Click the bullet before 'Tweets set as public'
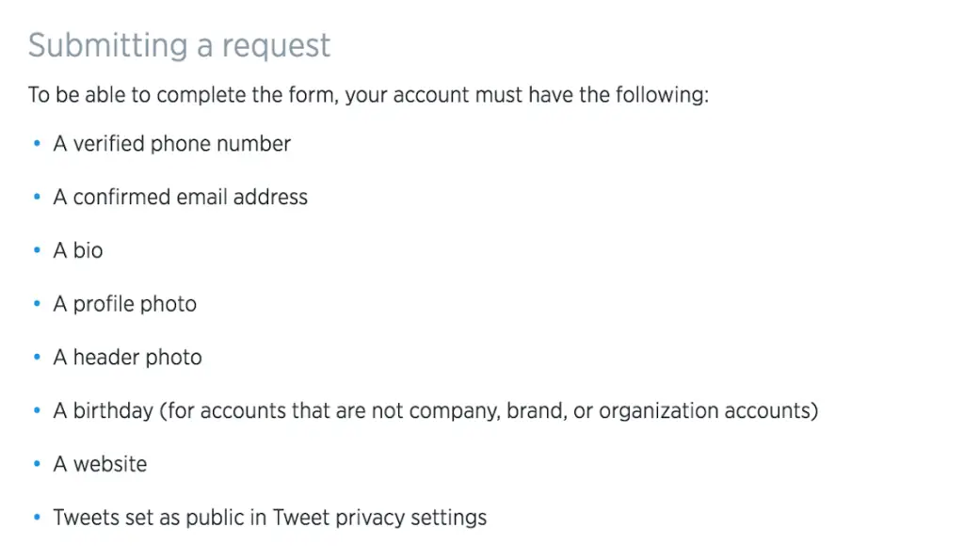964x560 pixels. coord(37,518)
